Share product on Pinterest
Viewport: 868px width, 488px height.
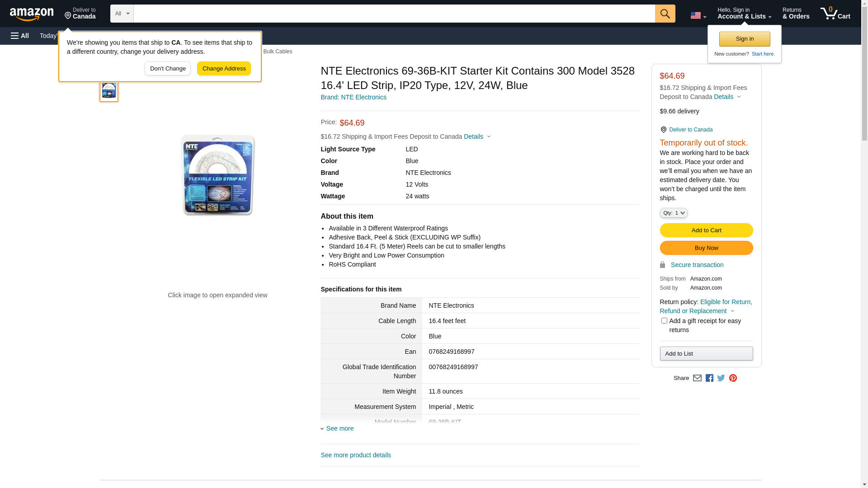(733, 378)
